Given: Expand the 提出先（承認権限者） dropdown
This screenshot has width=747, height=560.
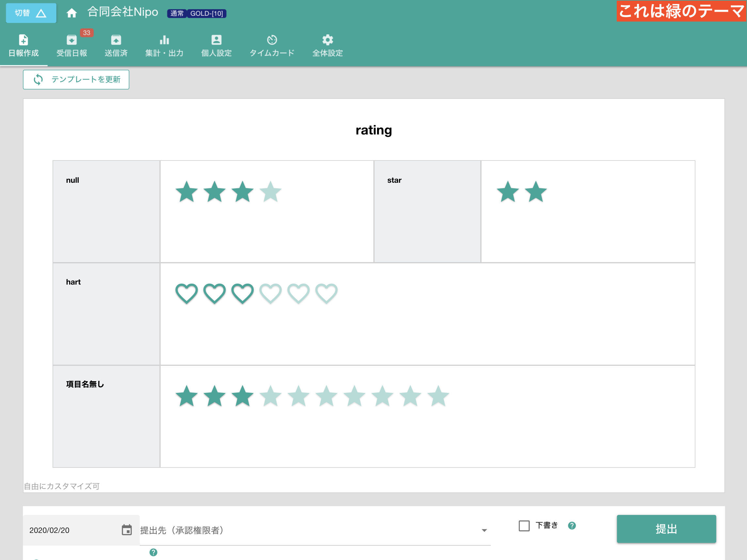Looking at the screenshot, I should point(315,530).
